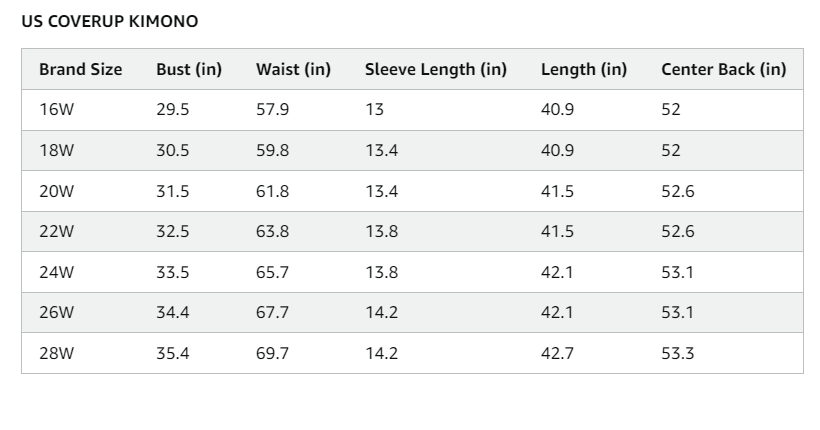Viewport: 820px width, 430px height.
Task: Select the Brand Size column header
Action: point(81,70)
